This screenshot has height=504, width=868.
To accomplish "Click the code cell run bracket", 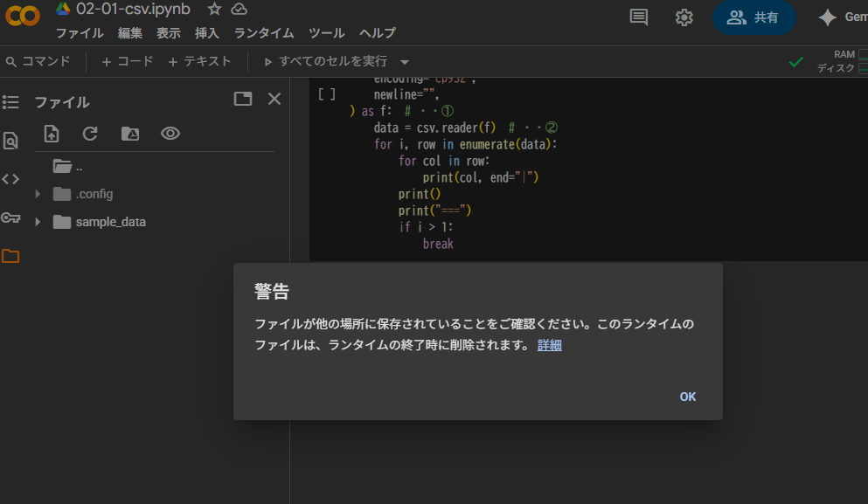I will click(x=327, y=93).
